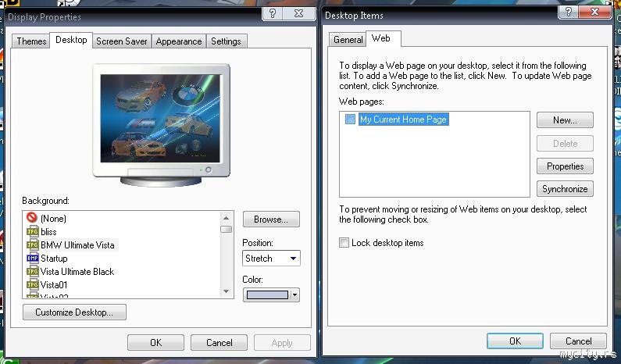Open Properties of selected web page
Viewport: 621px width, 364px height.
coord(566,166)
